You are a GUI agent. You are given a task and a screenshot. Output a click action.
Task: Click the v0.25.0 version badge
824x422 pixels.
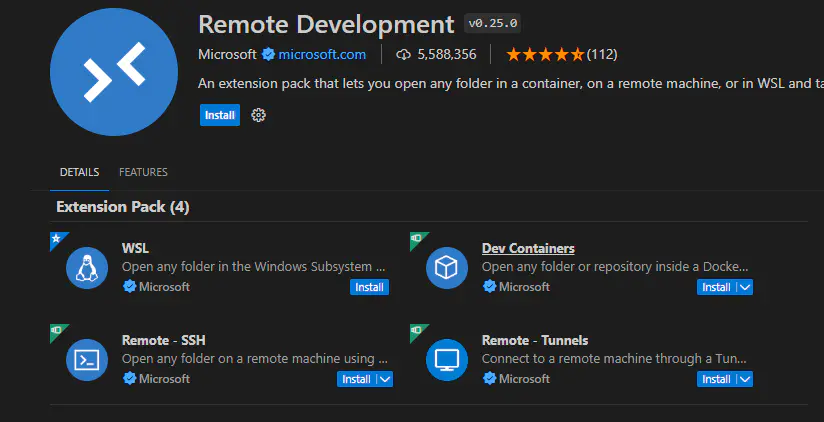point(493,24)
